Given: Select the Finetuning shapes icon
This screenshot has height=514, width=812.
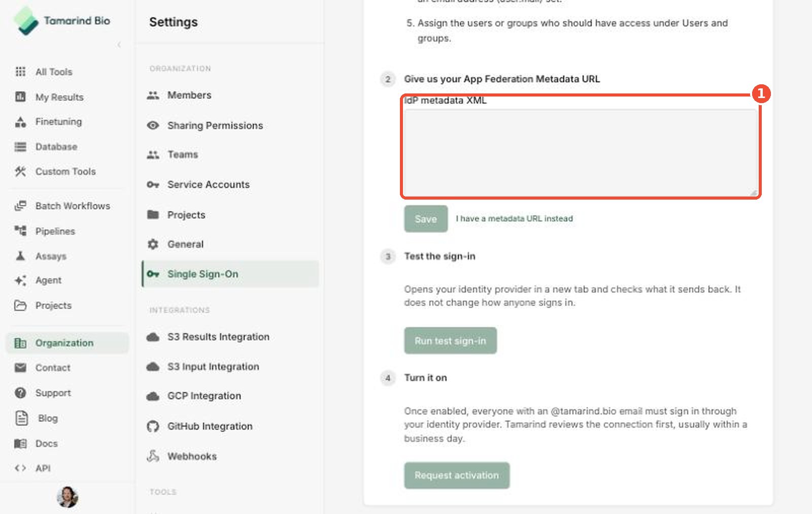Looking at the screenshot, I should tap(20, 121).
